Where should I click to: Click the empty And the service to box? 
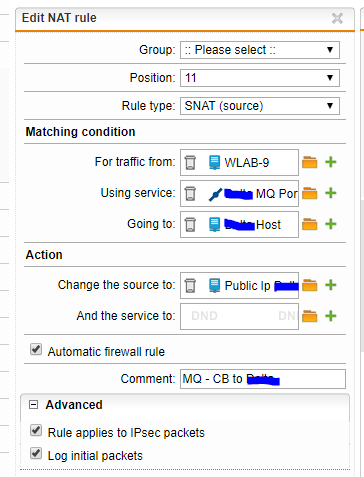tap(239, 316)
